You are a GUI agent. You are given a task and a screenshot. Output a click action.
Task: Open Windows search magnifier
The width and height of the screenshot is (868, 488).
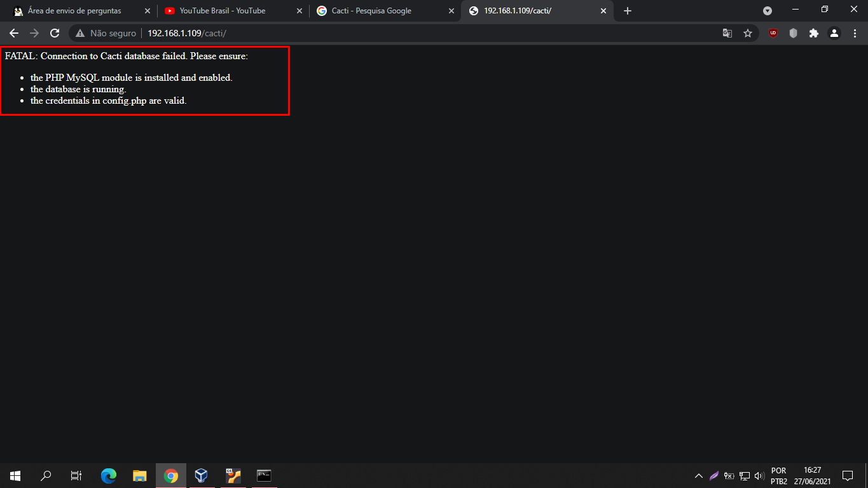[46, 475]
